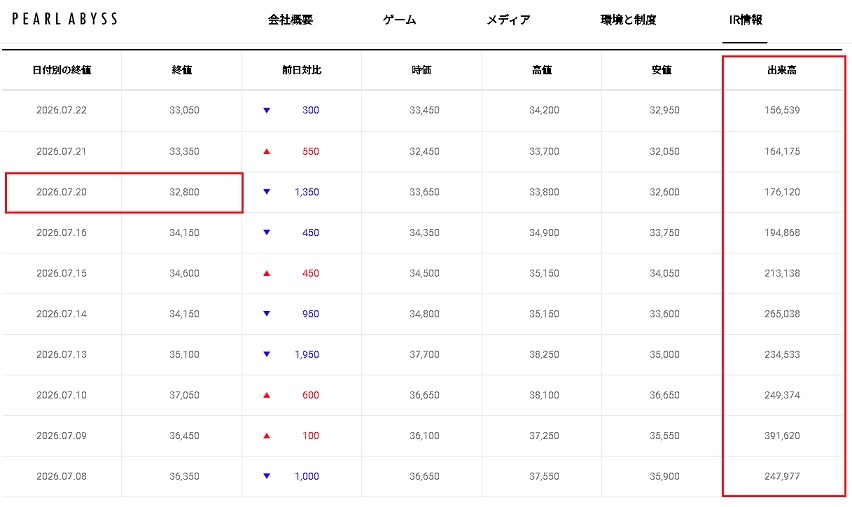Screen dimensions: 852x507
Task: Click the down triangle in the 2026.07.16 row
Action: click(x=267, y=233)
